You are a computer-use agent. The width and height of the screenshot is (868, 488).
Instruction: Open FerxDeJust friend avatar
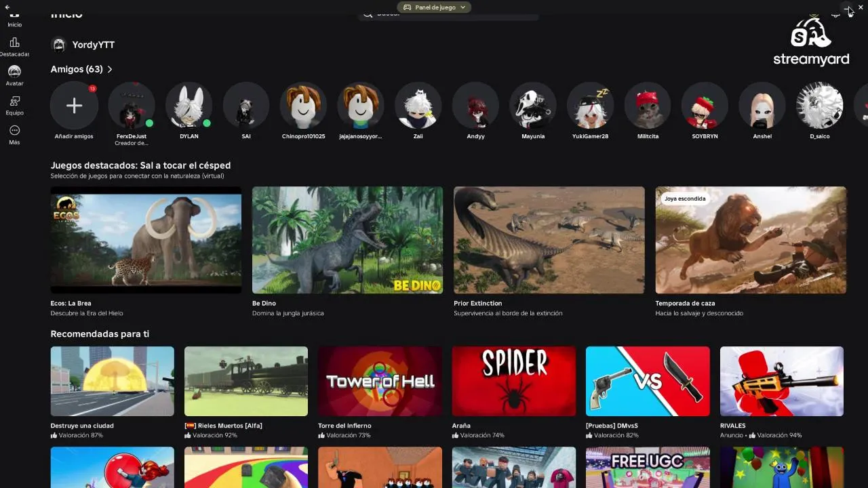(132, 106)
